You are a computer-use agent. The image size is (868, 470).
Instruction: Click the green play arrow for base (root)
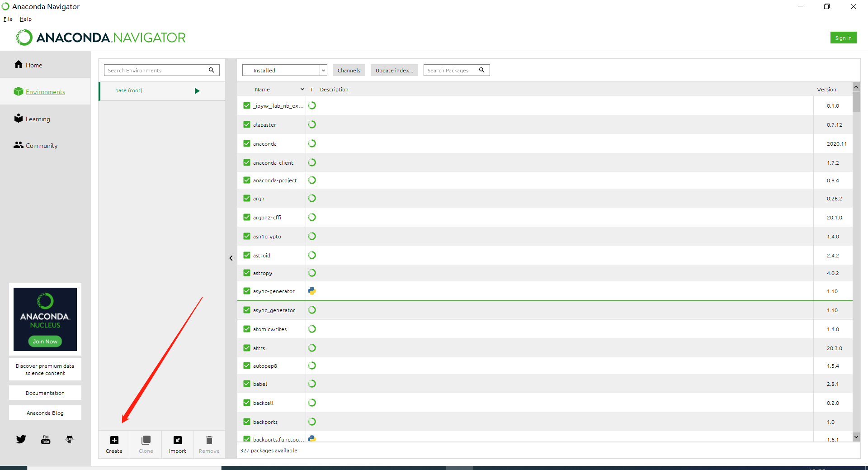(197, 91)
